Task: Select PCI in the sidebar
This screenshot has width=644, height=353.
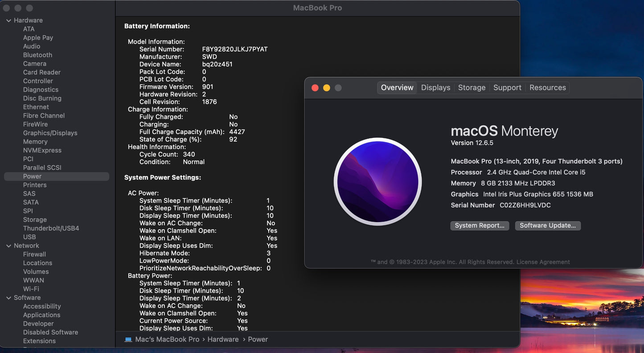Action: point(28,159)
